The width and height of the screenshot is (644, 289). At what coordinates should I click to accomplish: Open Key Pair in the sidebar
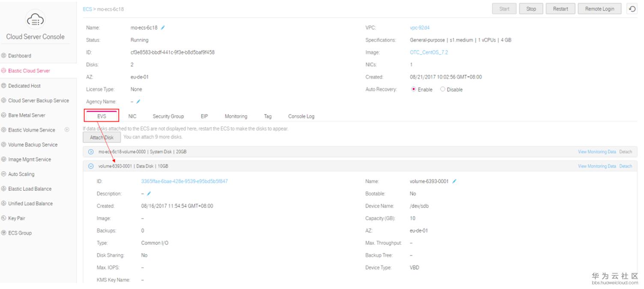(17, 218)
